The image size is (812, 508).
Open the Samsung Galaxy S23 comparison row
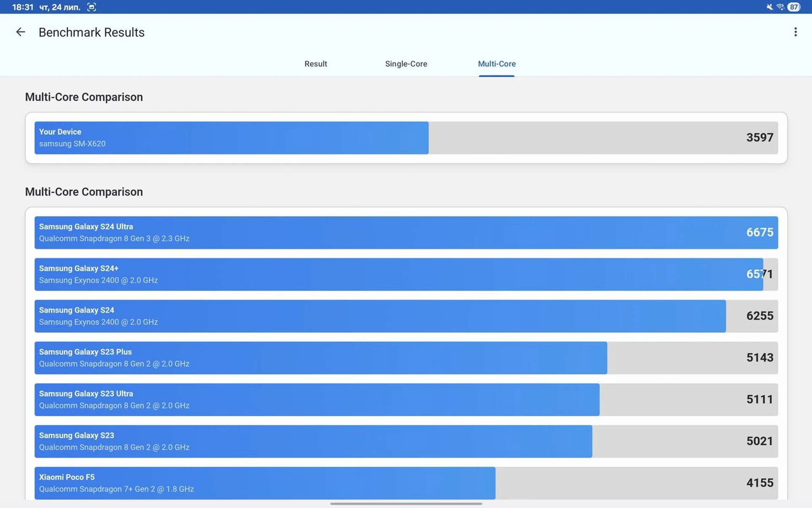pos(406,441)
